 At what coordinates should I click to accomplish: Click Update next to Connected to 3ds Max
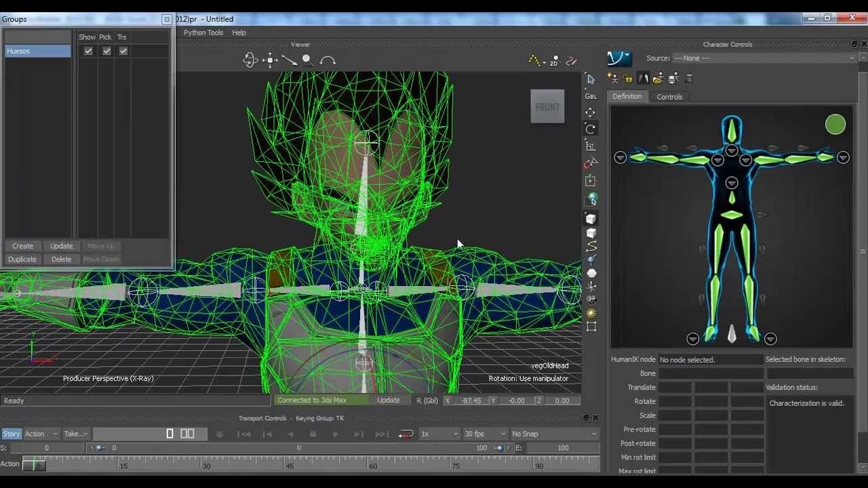[389, 401]
